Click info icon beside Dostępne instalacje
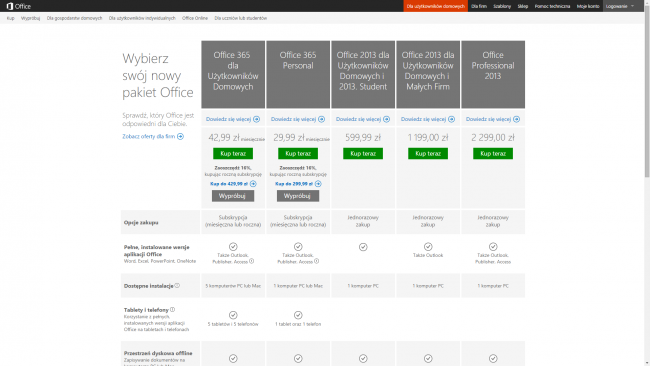Screen dimensions: 650x366 point(177,286)
